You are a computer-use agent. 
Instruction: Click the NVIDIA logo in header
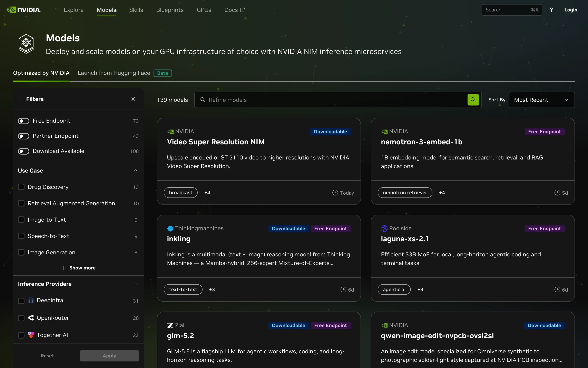(23, 10)
